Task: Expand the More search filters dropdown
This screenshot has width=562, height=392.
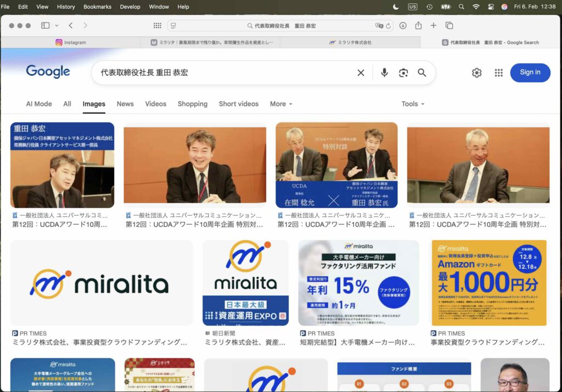Action: pos(281,104)
